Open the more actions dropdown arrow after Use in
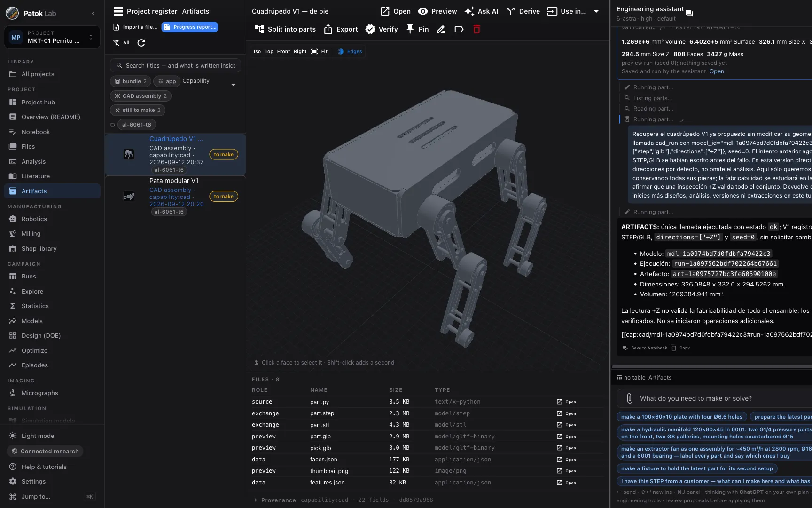 click(596, 11)
